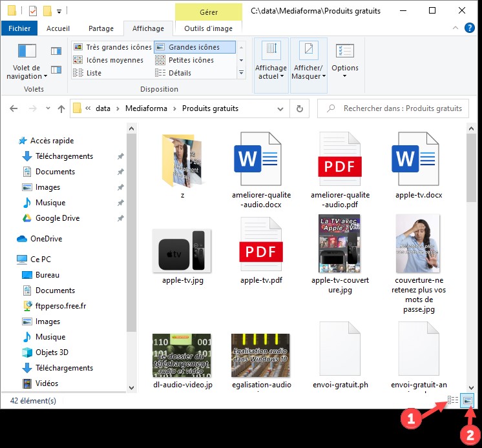
Task: Choose the Détails layout option
Action: click(x=180, y=73)
